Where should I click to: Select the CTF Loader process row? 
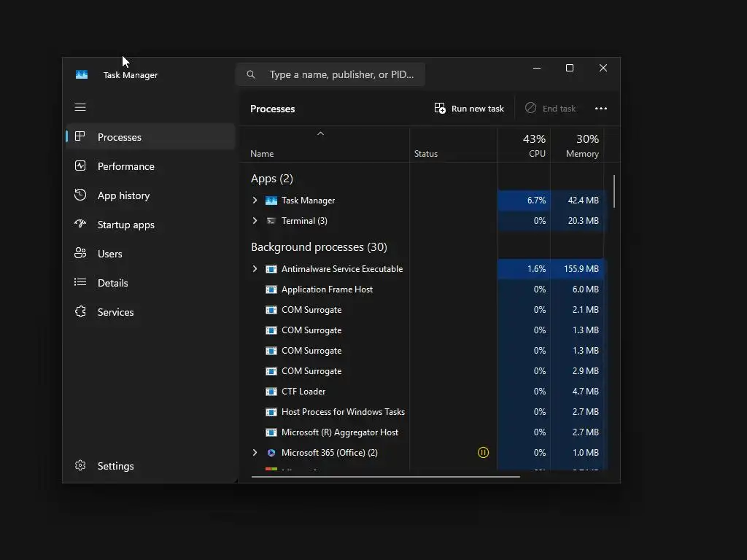point(422,392)
